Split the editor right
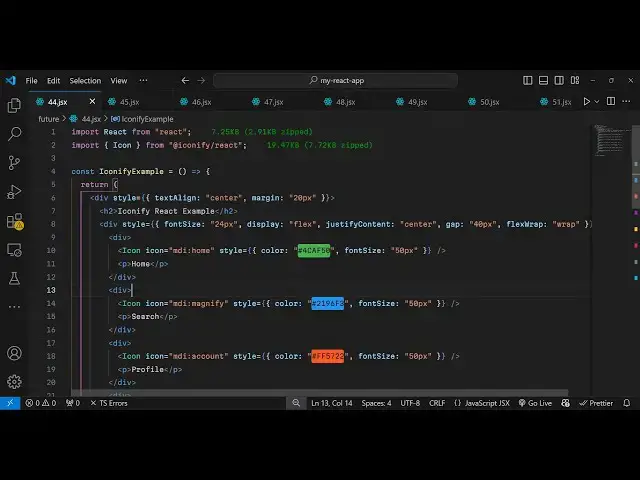The height and width of the screenshot is (480, 640). pyautogui.click(x=611, y=101)
